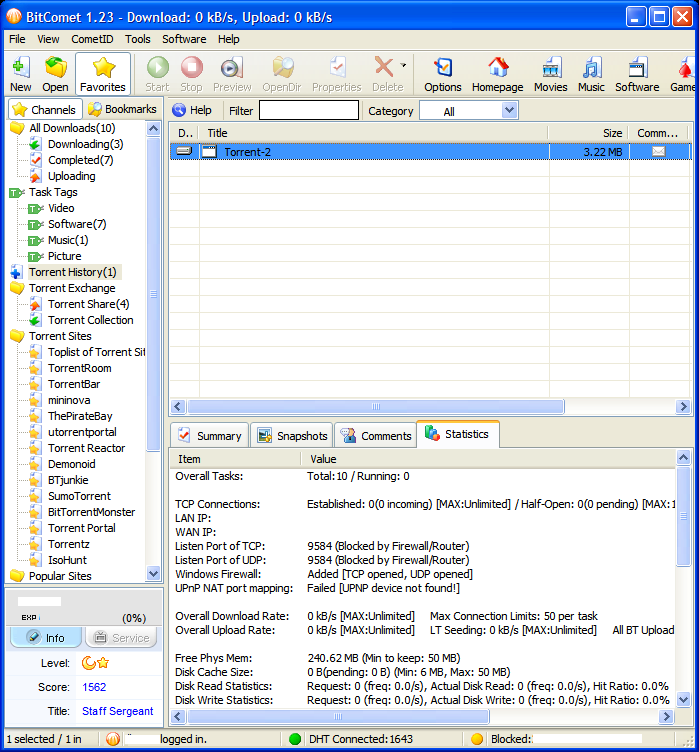
Task: Click the Help button beside Filter
Action: [192, 110]
